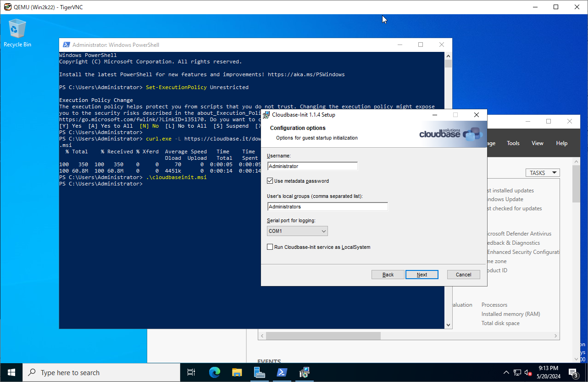The image size is (588, 382).
Task: Open File Explorer from the taskbar
Action: pos(237,372)
